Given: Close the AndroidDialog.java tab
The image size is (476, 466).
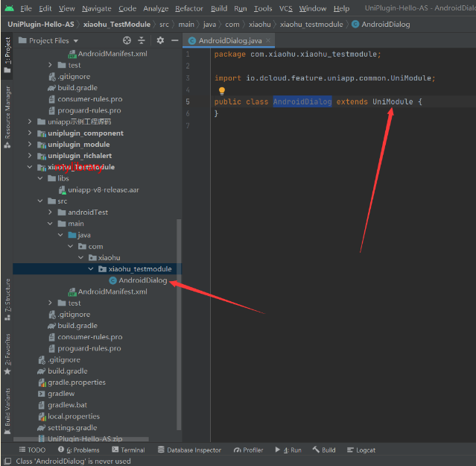Looking at the screenshot, I should click(268, 40).
